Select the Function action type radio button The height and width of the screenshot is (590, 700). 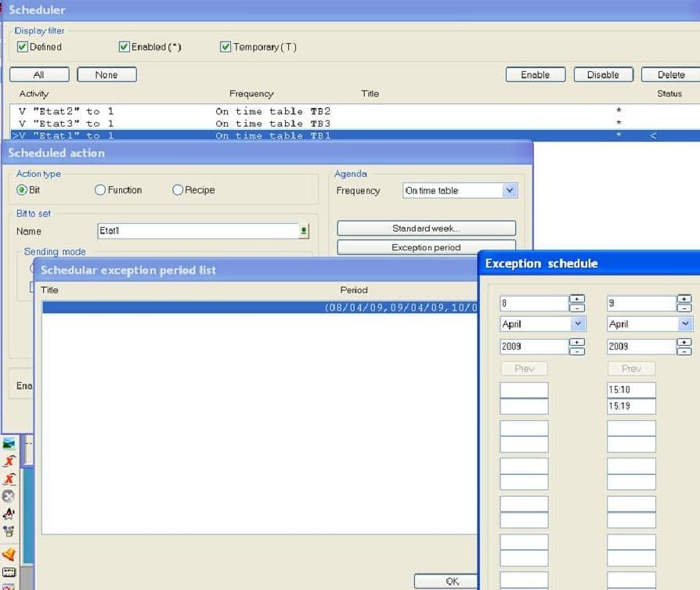[x=100, y=190]
